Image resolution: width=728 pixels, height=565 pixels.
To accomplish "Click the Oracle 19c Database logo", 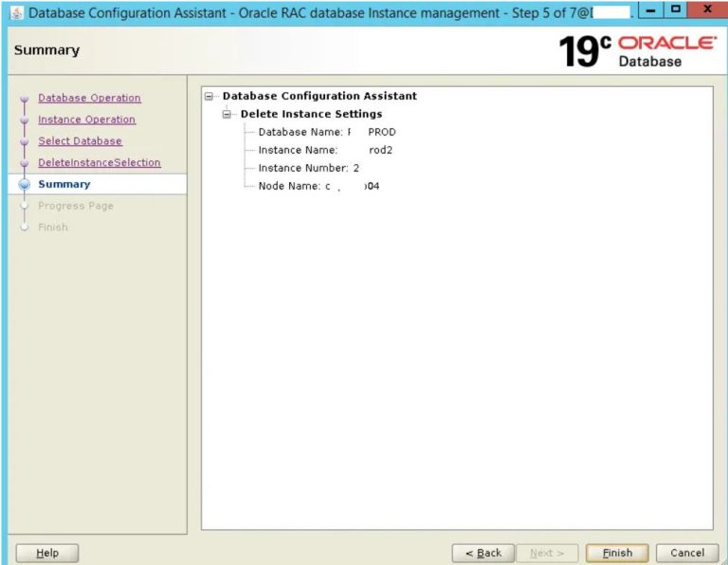I will (637, 51).
